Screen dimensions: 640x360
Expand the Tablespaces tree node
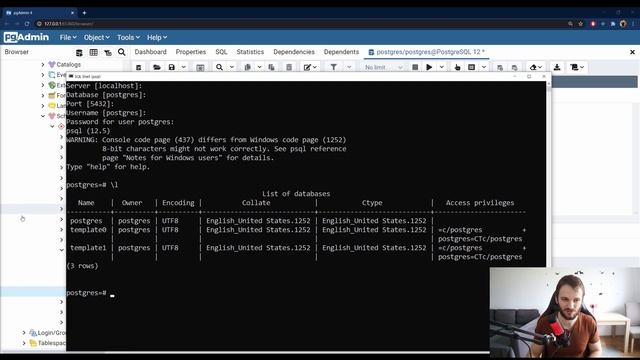click(x=24, y=343)
